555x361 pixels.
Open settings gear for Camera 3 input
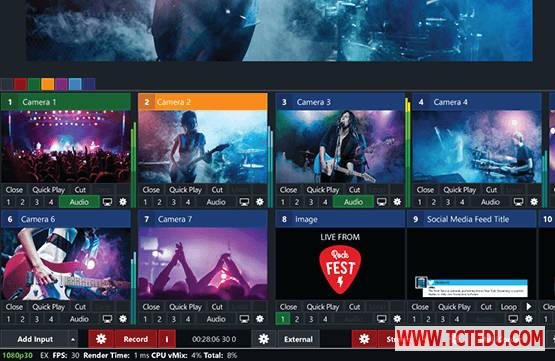[x=397, y=202]
